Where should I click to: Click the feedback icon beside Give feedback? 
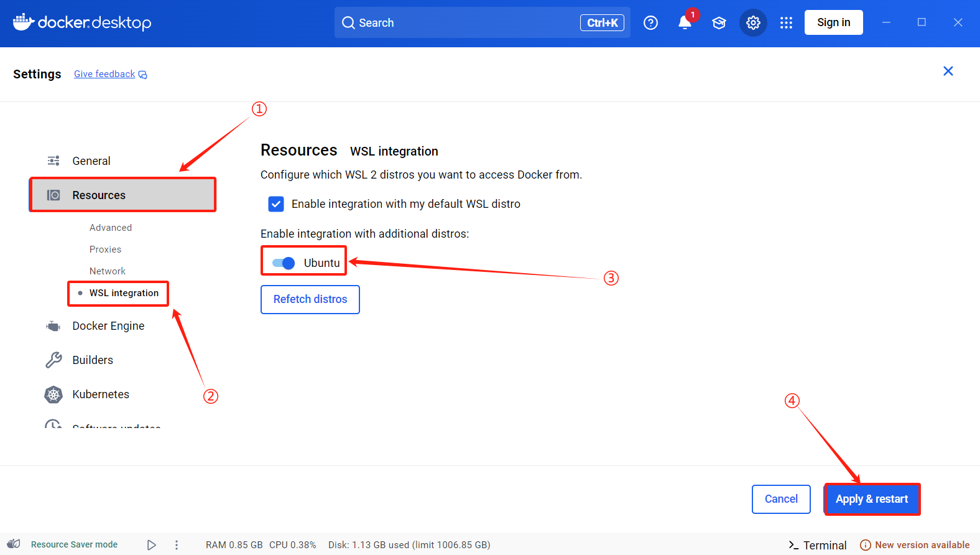point(143,75)
